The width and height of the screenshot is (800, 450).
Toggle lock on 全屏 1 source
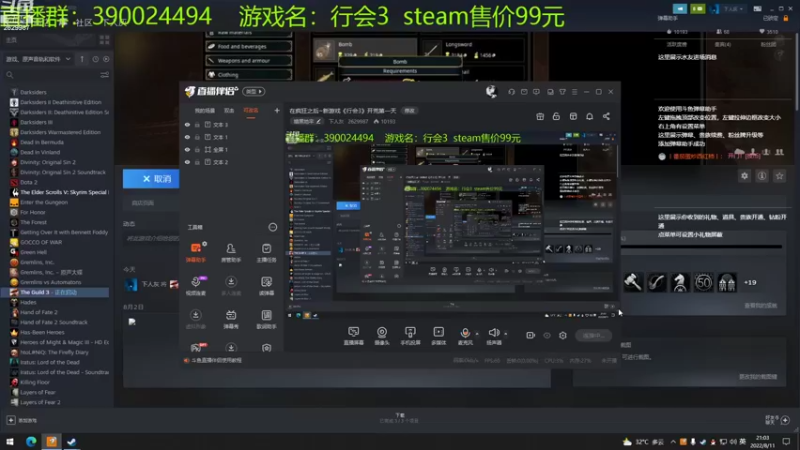(x=197, y=149)
